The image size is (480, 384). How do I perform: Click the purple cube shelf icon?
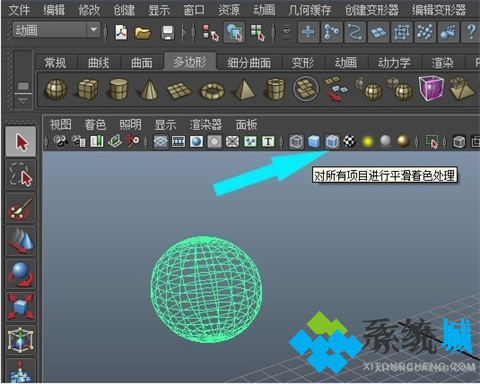click(x=431, y=88)
